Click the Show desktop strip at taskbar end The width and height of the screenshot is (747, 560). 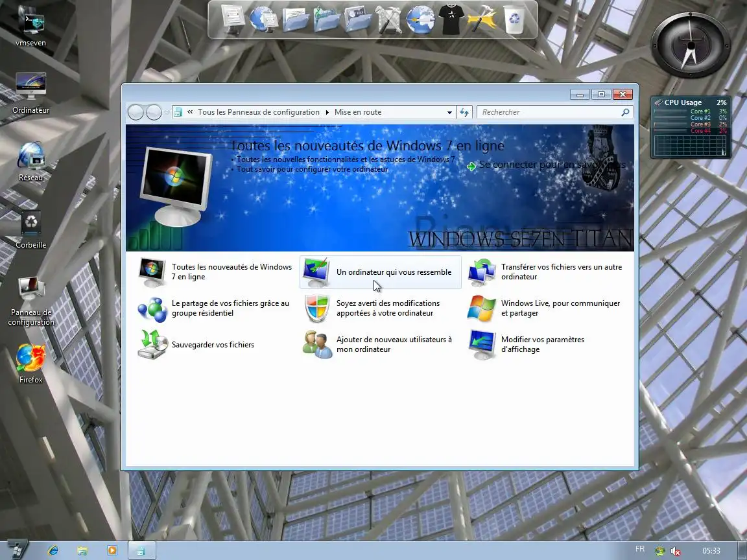tap(742, 550)
